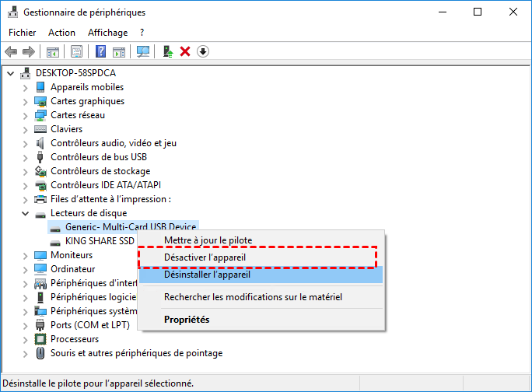Image resolution: width=532 pixels, height=392 pixels.
Task: Click the Update driver toolbar icon
Action: pyautogui.click(x=168, y=51)
